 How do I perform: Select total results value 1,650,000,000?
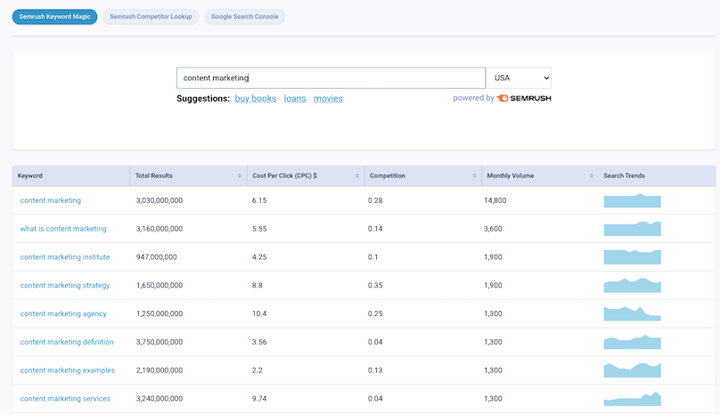pos(159,286)
